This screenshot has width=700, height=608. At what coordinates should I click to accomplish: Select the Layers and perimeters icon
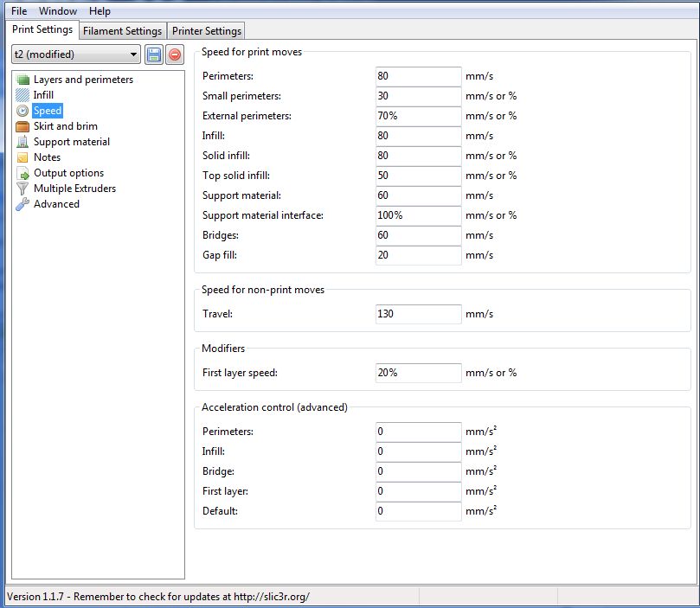pyautogui.click(x=22, y=80)
